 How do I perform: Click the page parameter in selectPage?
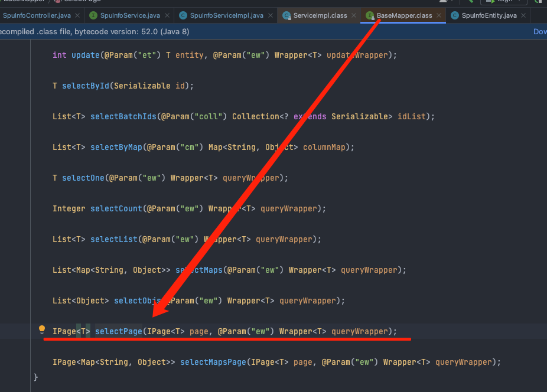point(199,331)
